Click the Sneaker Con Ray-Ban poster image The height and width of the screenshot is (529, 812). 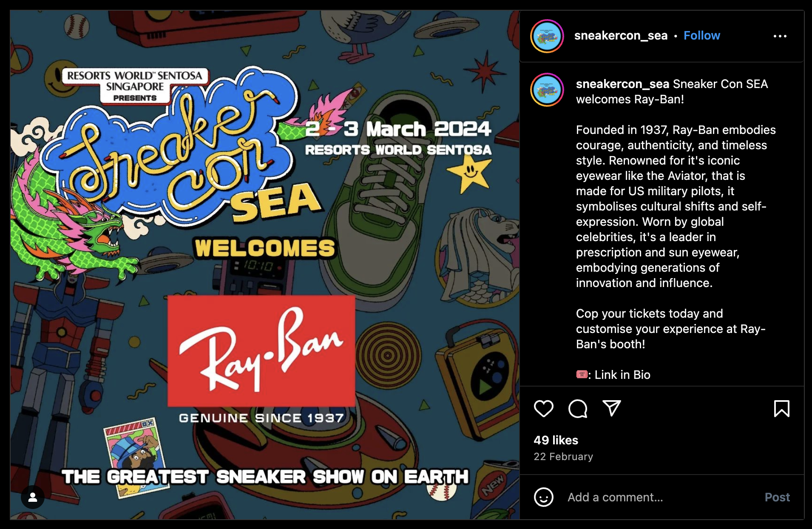[265, 265]
